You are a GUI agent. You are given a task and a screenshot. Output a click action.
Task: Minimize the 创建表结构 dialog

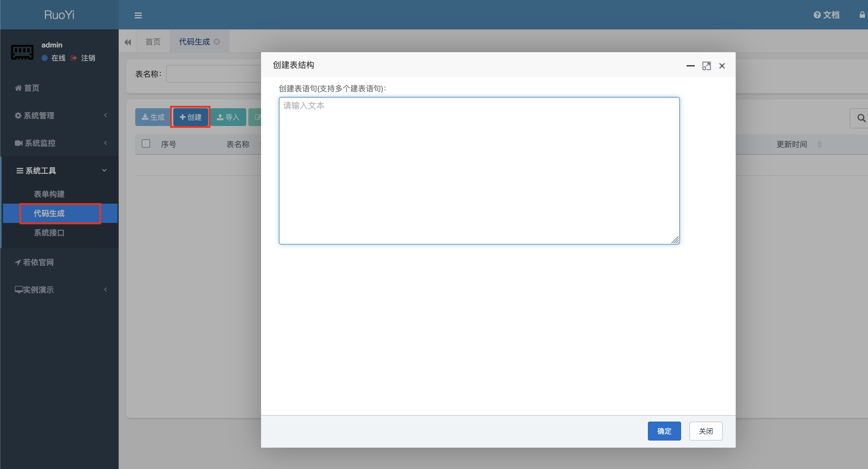pyautogui.click(x=690, y=66)
